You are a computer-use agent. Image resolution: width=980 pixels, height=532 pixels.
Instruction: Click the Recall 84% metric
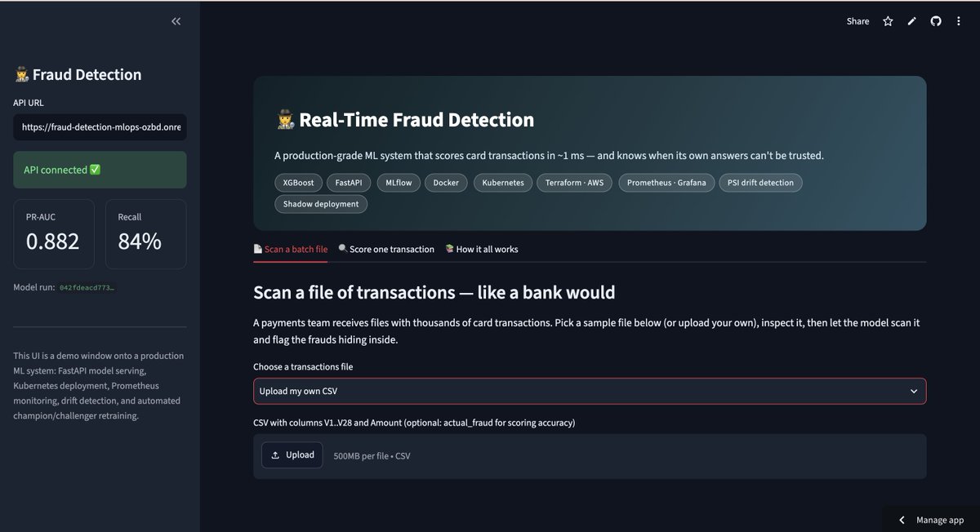[x=145, y=234]
